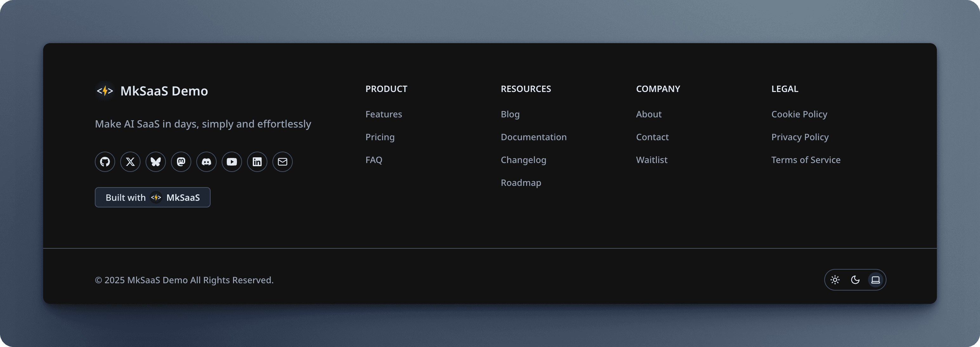Open the Bluesky butterfly icon
The width and height of the screenshot is (980, 347).
click(156, 162)
